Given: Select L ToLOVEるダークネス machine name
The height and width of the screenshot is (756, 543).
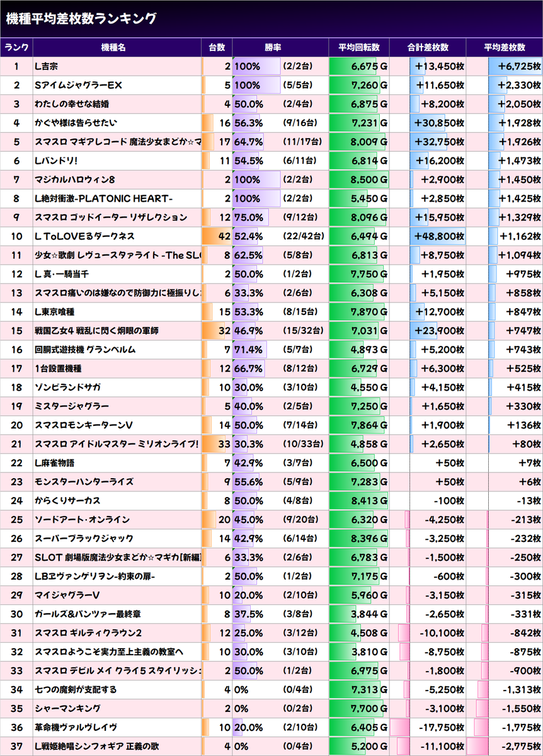Looking at the screenshot, I should 84,236.
